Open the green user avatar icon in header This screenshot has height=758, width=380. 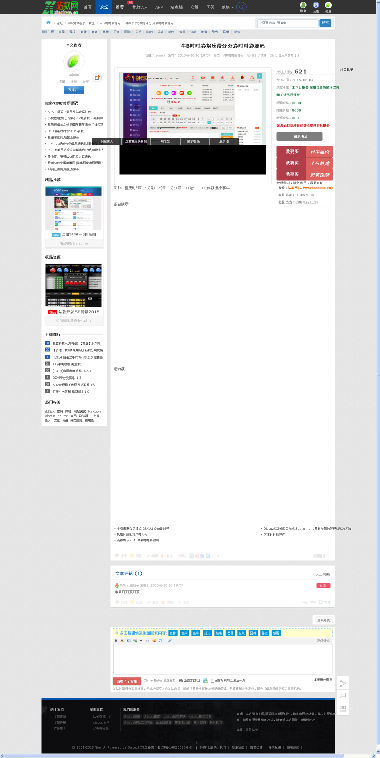[303, 5]
